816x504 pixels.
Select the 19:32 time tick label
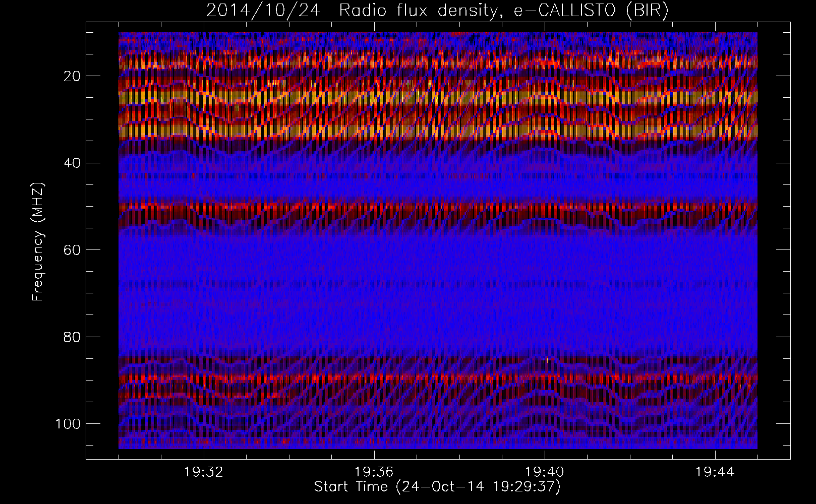(x=204, y=472)
